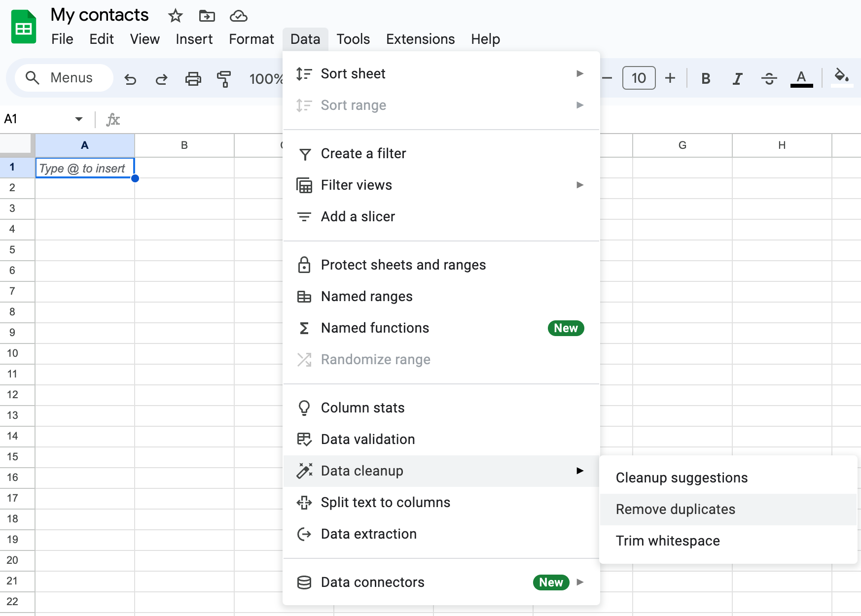Enable Create a filter
The image size is (861, 616).
363,153
